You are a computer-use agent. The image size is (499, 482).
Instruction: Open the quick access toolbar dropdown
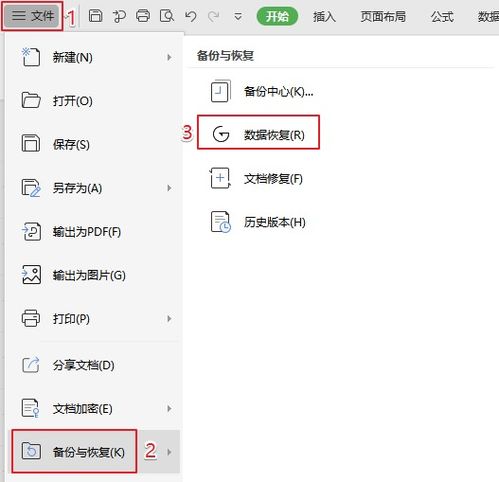238,16
